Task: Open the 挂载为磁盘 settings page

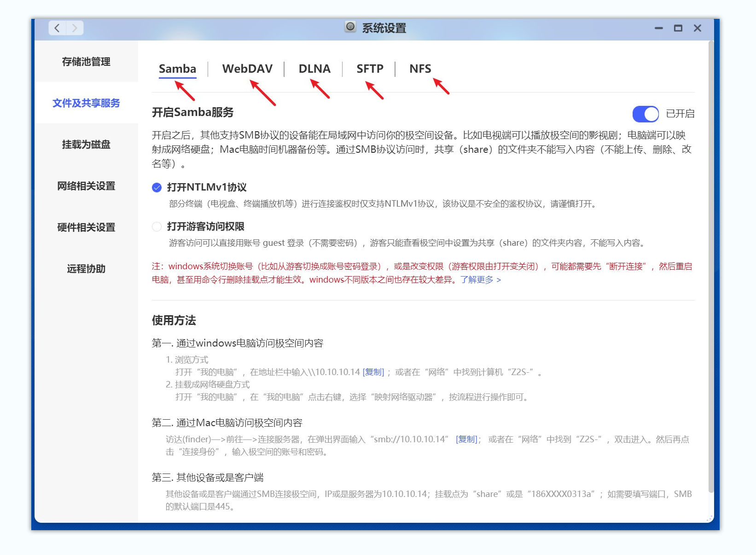Action: point(87,145)
